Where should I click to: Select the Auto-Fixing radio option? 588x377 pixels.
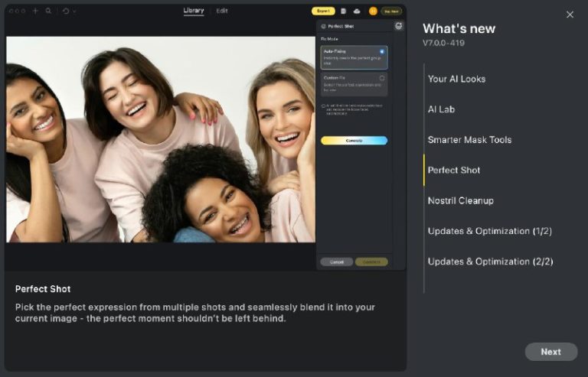pos(382,52)
